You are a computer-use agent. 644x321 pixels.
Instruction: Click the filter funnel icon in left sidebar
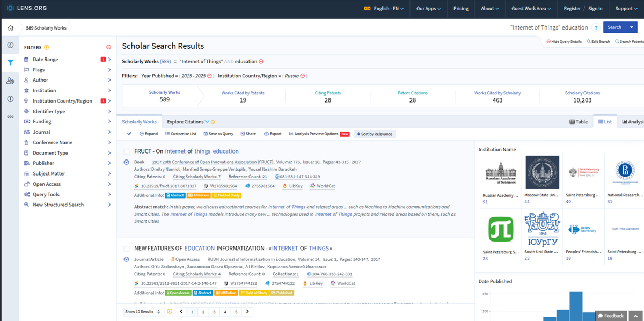[10, 63]
